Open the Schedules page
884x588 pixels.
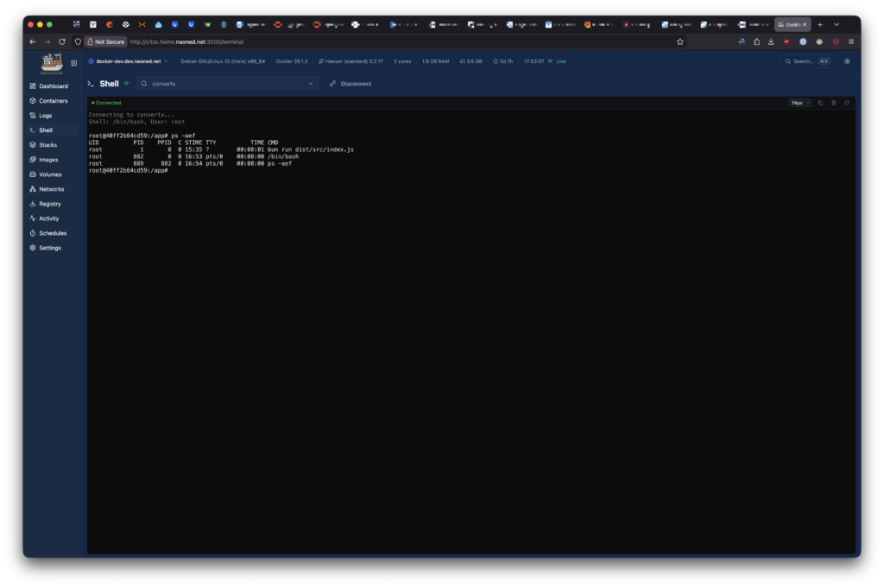coord(52,233)
